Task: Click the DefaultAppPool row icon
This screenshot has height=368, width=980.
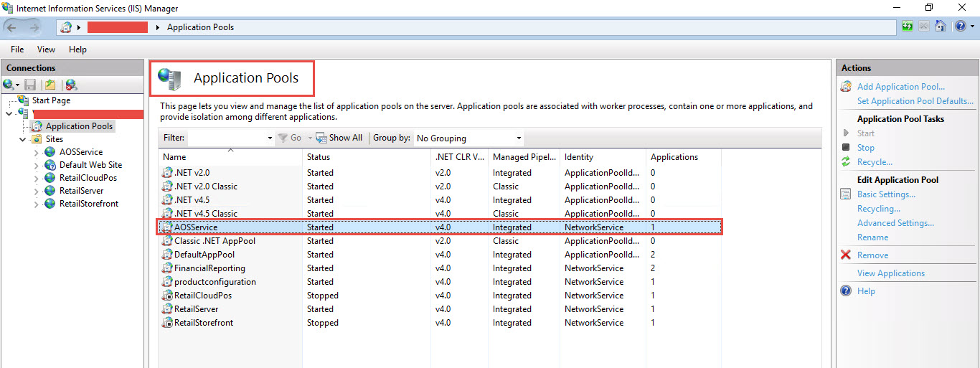Action: click(x=167, y=255)
